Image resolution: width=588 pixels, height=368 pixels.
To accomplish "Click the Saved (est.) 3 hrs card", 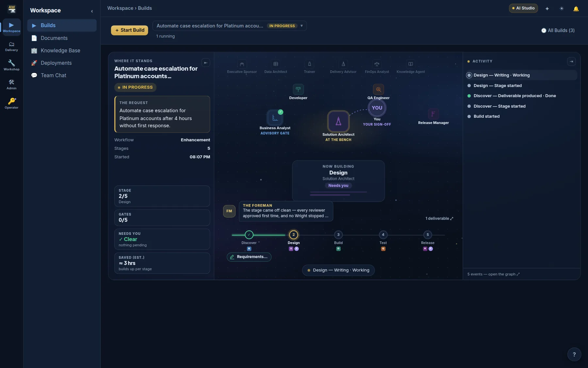I will (x=162, y=263).
